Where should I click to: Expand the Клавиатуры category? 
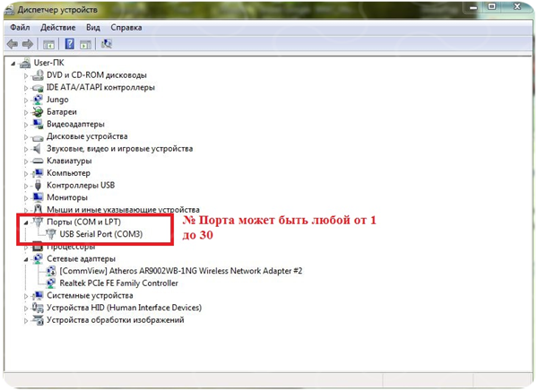pyautogui.click(x=26, y=161)
